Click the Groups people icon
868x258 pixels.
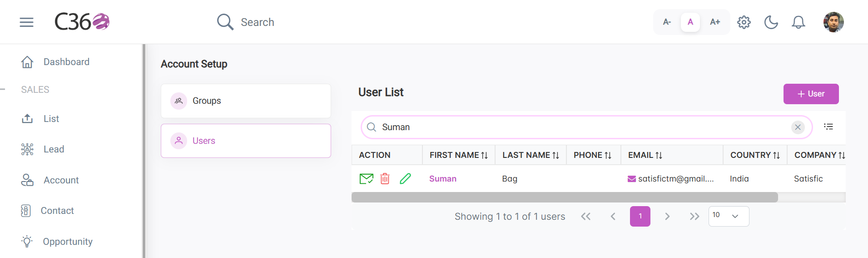[179, 101]
